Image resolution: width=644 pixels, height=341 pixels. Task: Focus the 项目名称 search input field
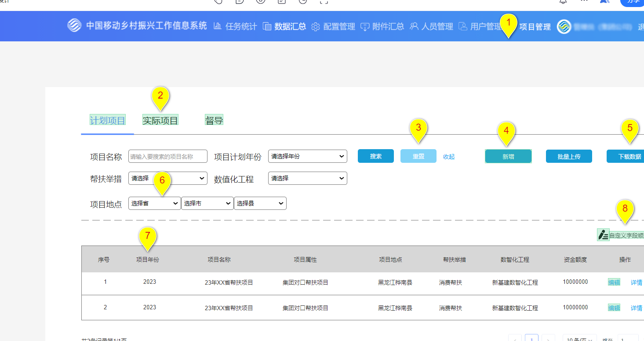167,156
